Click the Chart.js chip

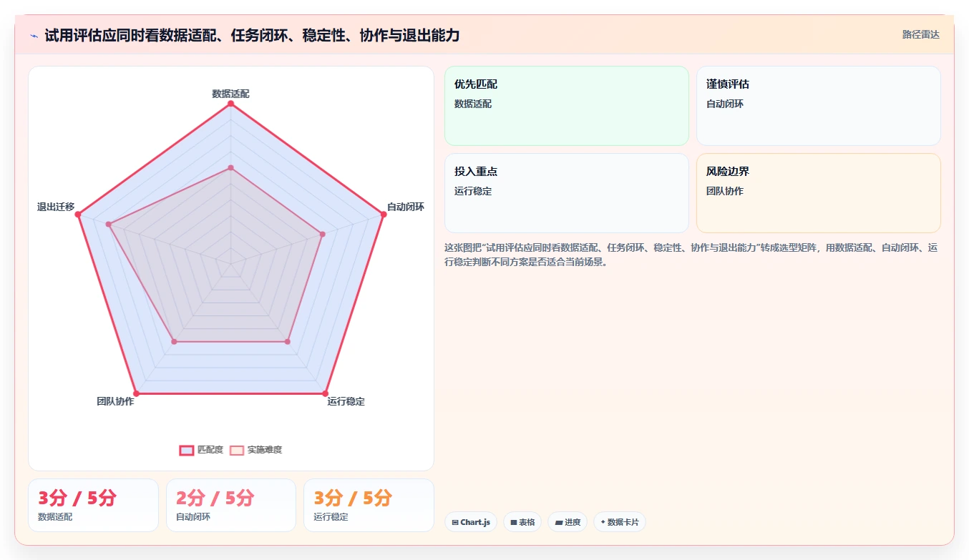(471, 522)
